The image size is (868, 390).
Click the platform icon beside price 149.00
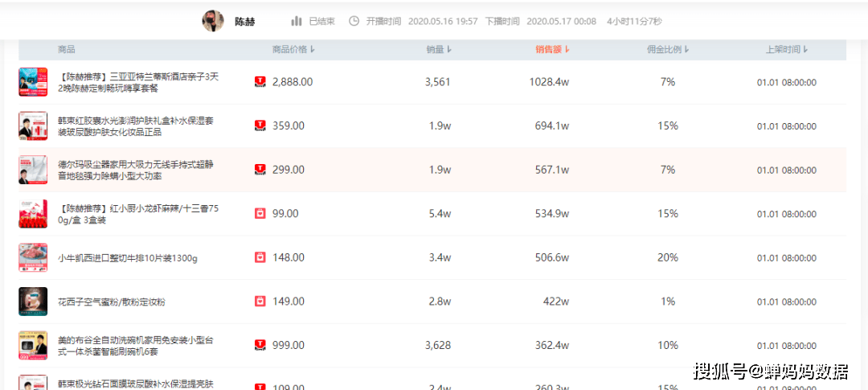(x=260, y=302)
